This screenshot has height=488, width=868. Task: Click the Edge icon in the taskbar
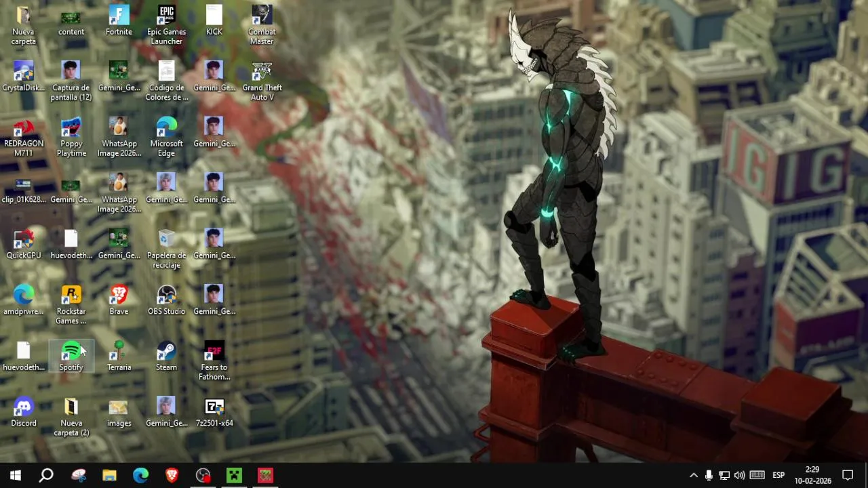(x=140, y=475)
